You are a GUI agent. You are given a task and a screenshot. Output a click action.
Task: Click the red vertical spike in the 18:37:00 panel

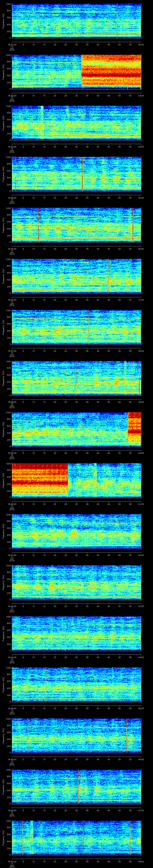[89, 327]
